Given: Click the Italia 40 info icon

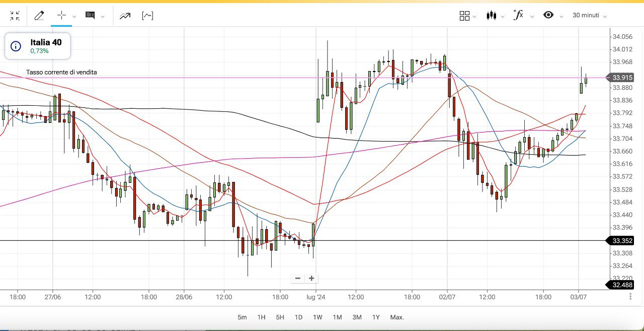Looking at the screenshot, I should coord(16,46).
